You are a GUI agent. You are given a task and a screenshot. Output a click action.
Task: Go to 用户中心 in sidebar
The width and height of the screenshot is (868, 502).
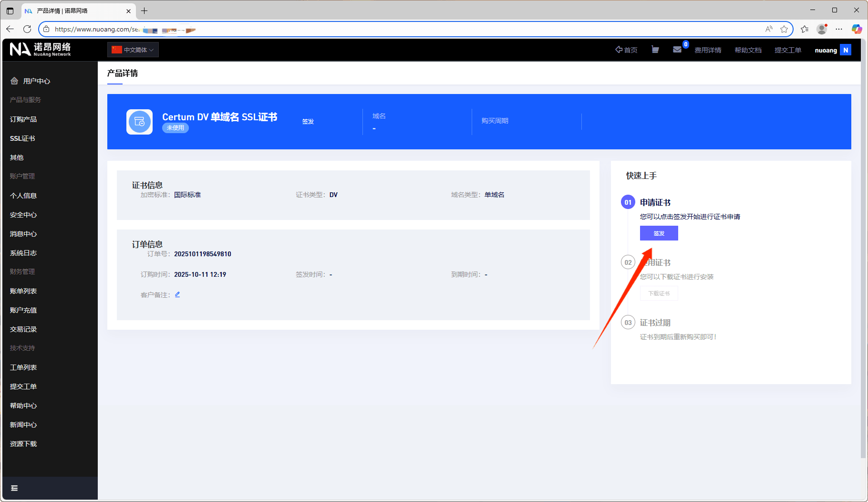point(36,81)
